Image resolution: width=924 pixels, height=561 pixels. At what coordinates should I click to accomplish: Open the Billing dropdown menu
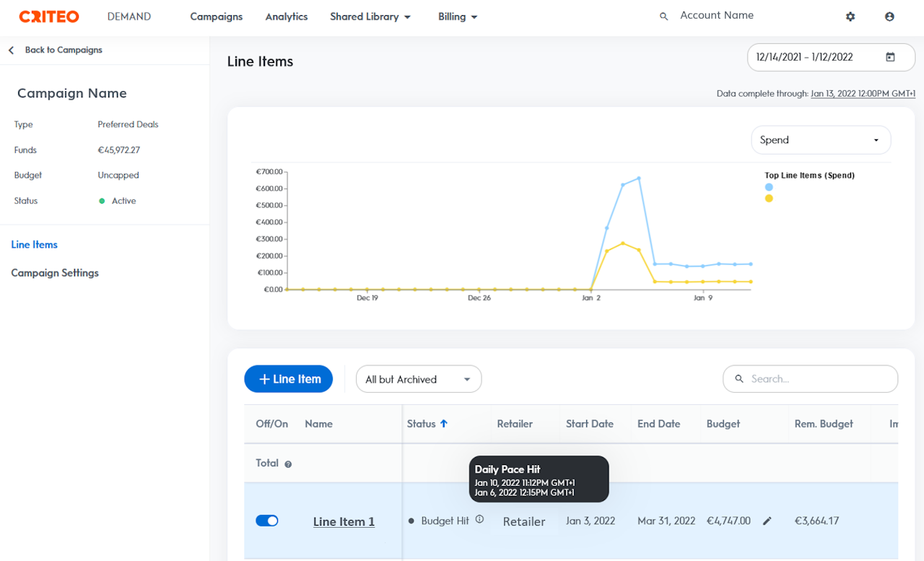(x=458, y=17)
